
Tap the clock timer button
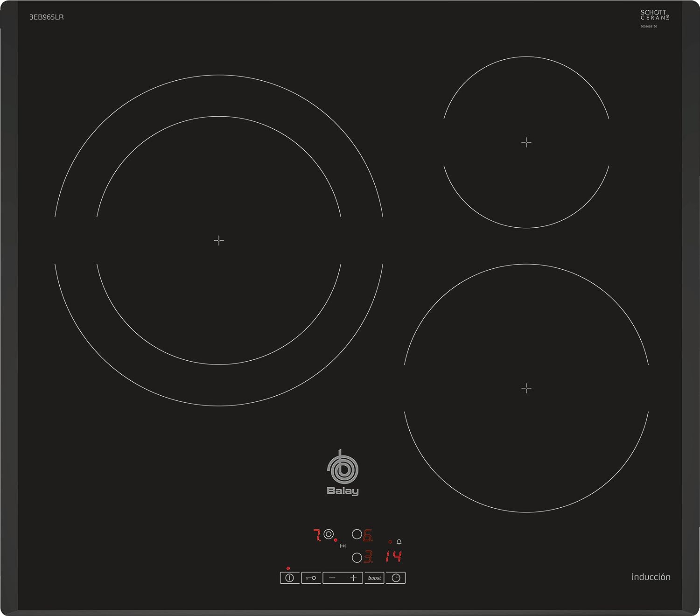396,578
